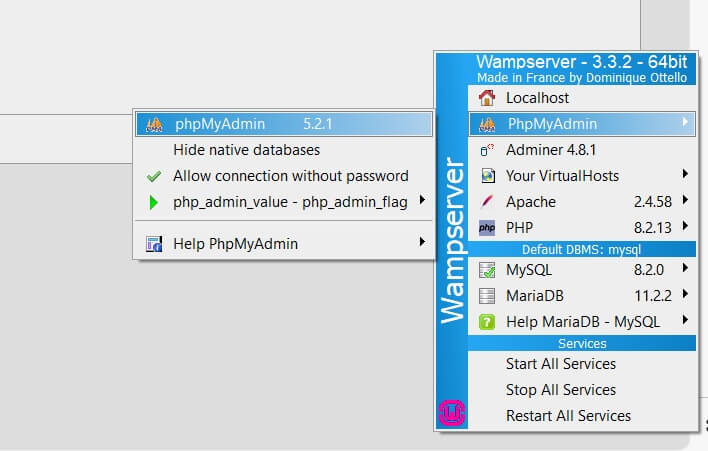Click the Your VirtualHosts globe icon
Image resolution: width=708 pixels, height=451 pixels.
(x=488, y=176)
